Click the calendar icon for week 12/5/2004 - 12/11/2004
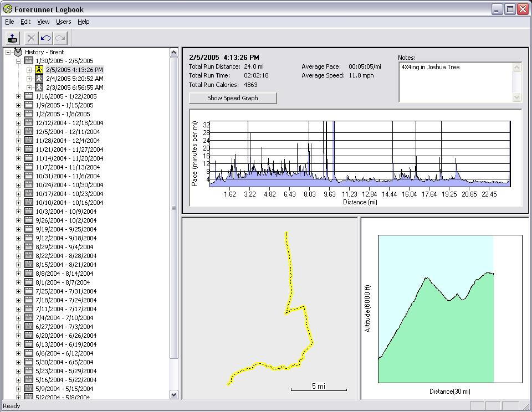Screen dimensions: 532x412 (x=29, y=131)
